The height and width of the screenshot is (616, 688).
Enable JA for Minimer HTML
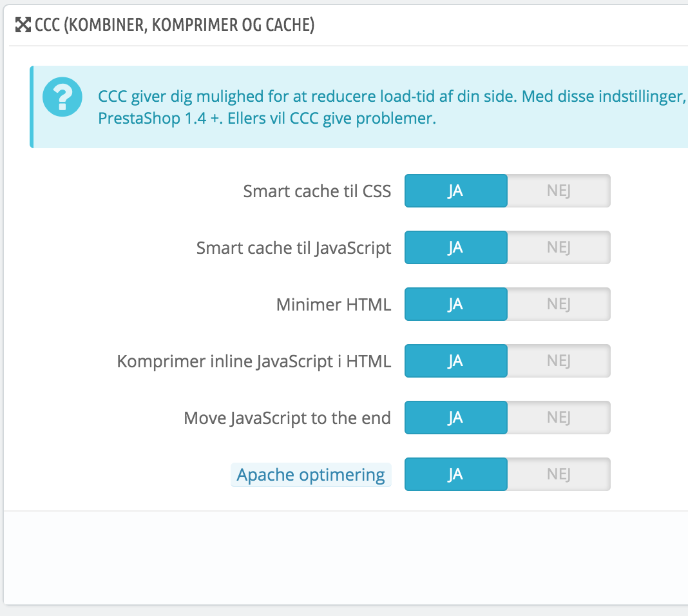click(x=455, y=305)
